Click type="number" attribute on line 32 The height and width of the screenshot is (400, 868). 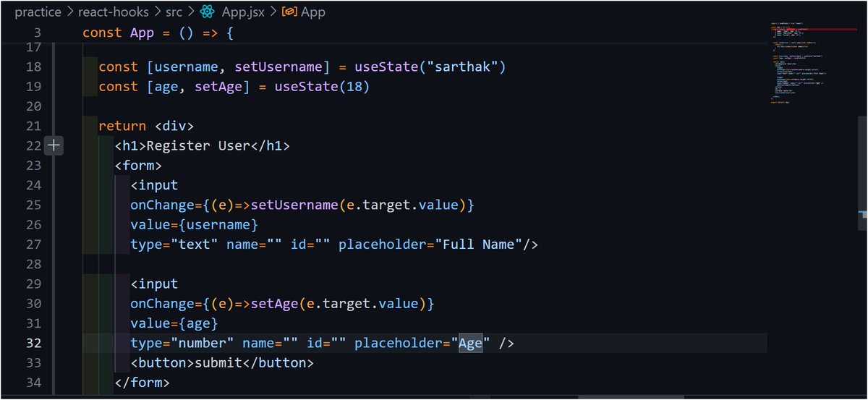182,343
